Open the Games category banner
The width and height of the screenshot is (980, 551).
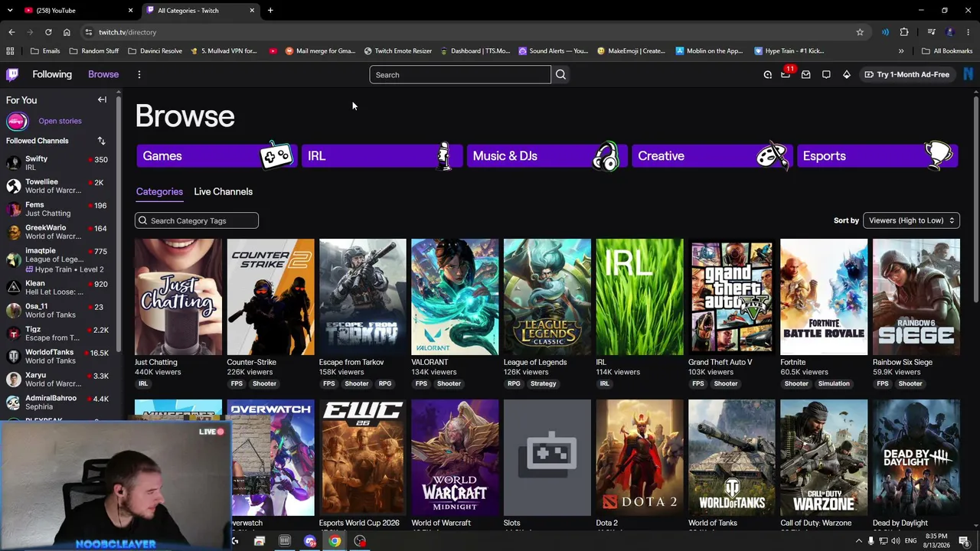[216, 156]
